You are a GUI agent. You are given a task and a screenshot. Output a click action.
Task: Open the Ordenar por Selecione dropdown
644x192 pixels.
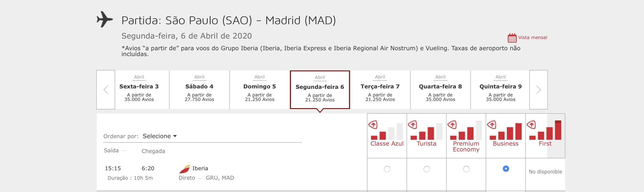click(160, 136)
